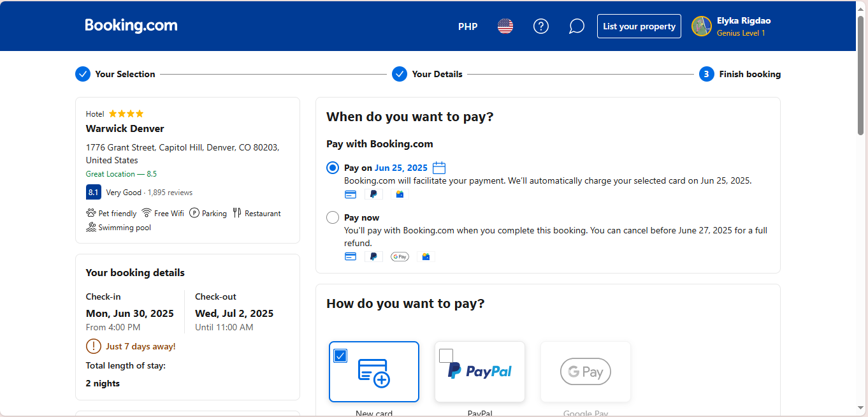868x417 pixels.
Task: Click the Very Good · 1,895 reviews text
Action: tap(149, 192)
